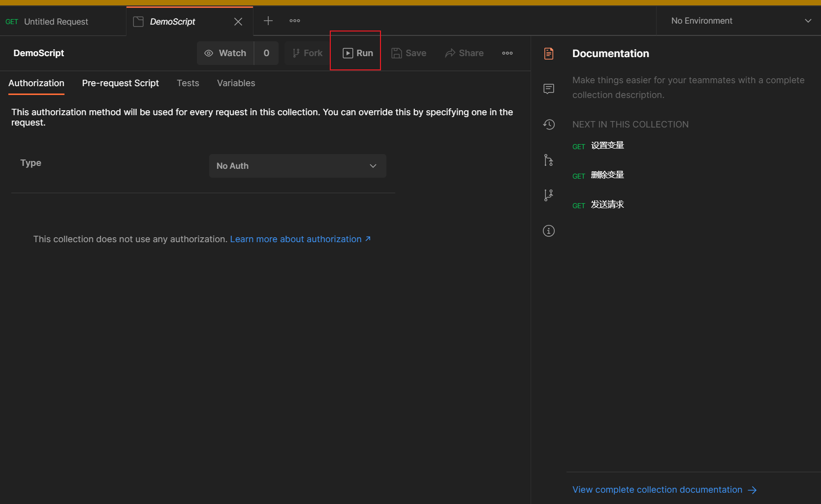Close the DemoScript tab
This screenshot has width=821, height=504.
pos(238,22)
